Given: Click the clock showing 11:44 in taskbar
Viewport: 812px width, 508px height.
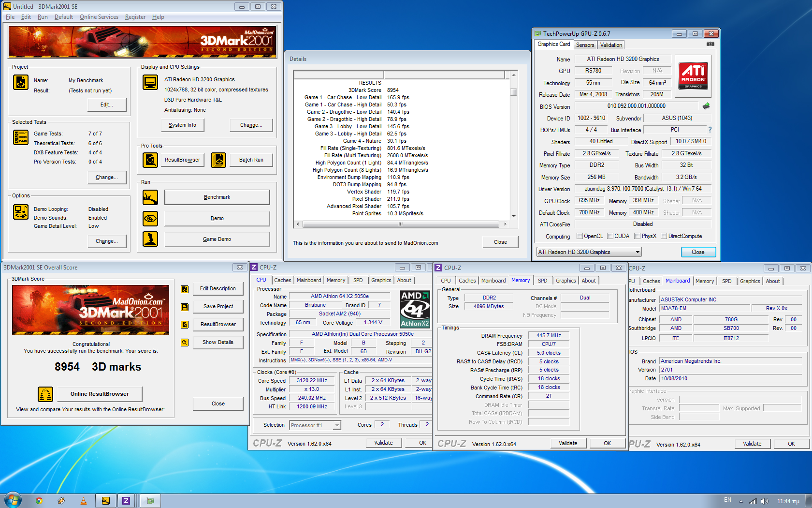Looking at the screenshot, I should (x=788, y=501).
